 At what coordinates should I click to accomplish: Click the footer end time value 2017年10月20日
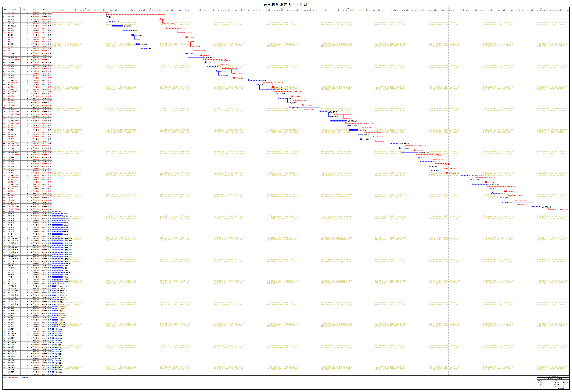click(564, 384)
